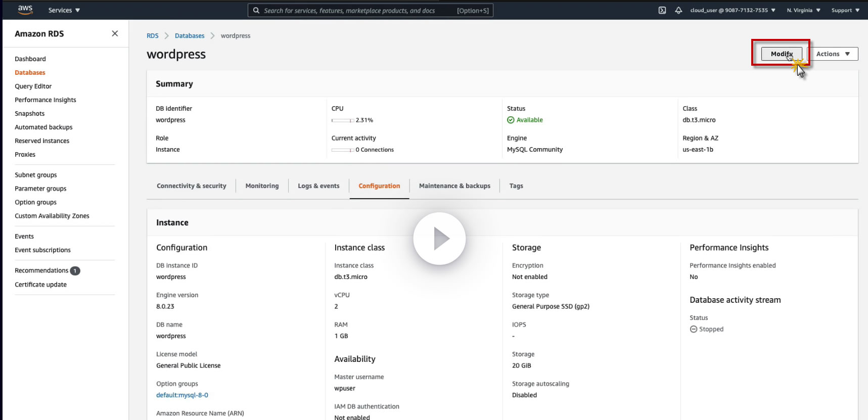
Task: Click the Modify button
Action: 782,54
